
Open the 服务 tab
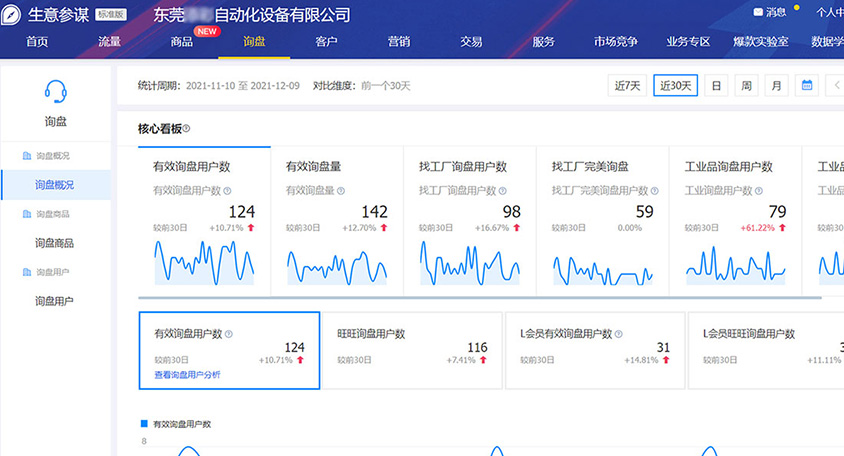[543, 41]
